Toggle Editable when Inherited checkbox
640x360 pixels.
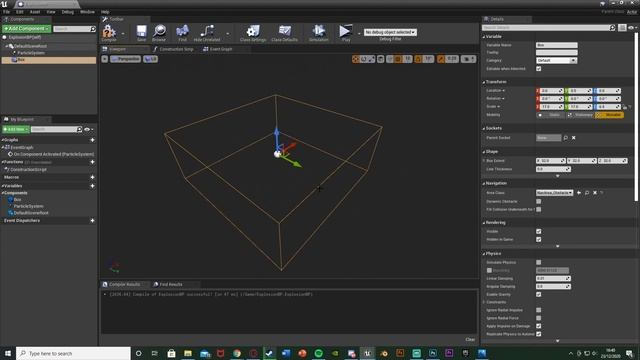tap(539, 69)
